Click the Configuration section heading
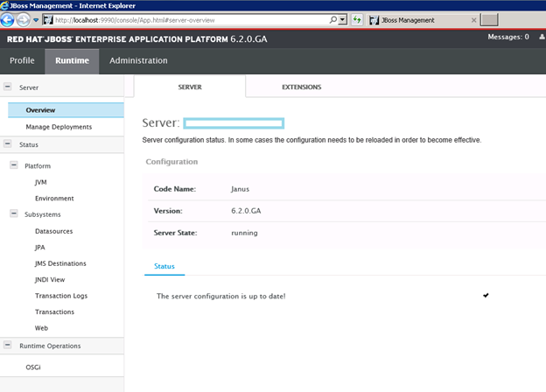546x392 pixels. point(171,162)
